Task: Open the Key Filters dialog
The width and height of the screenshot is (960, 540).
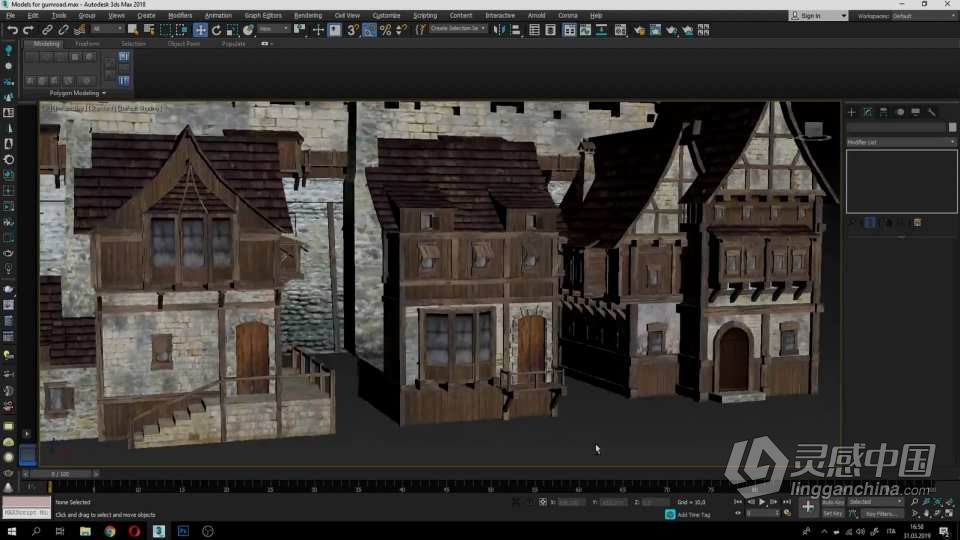Action: tap(880, 514)
